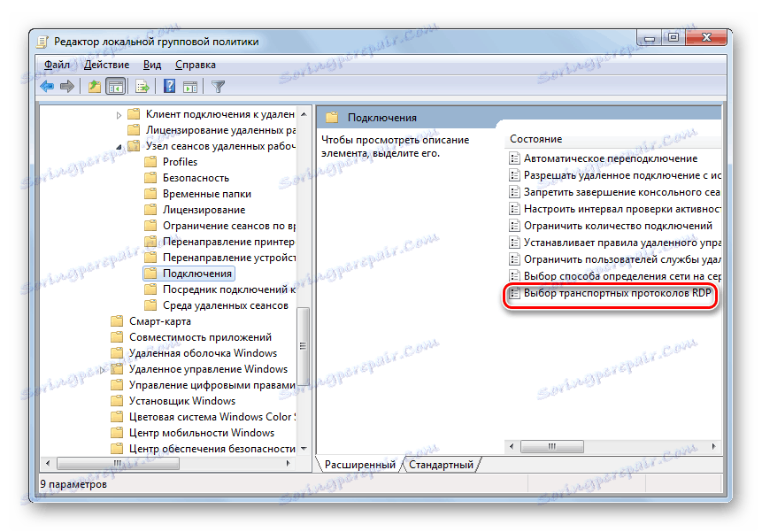Image resolution: width=762 pixels, height=532 pixels.
Task: Click the Export list toolbar icon
Action: point(142,87)
